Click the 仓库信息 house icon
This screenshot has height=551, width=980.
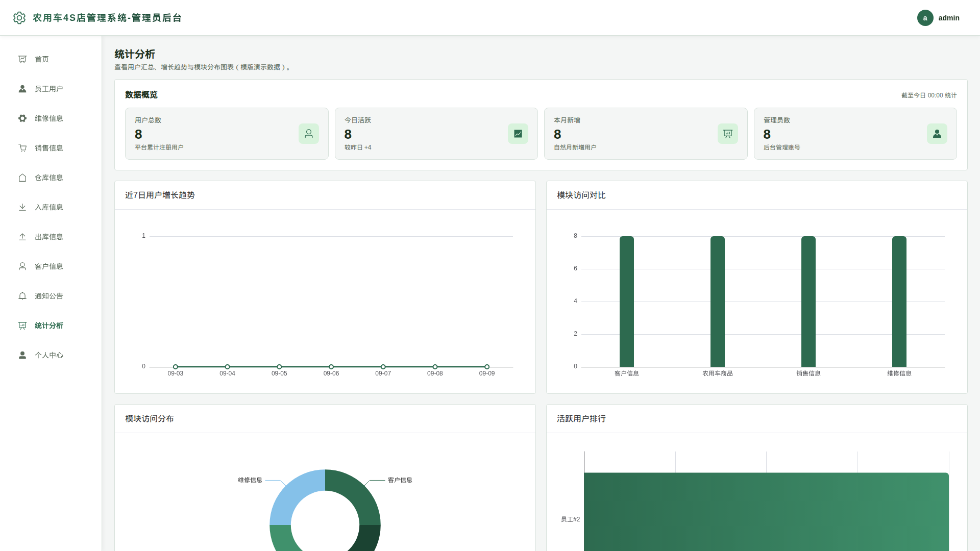(x=22, y=178)
